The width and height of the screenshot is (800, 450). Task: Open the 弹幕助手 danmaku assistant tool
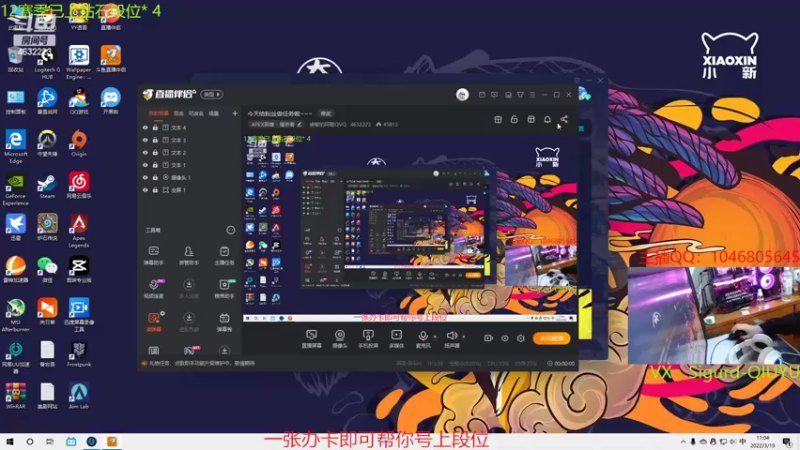point(154,256)
